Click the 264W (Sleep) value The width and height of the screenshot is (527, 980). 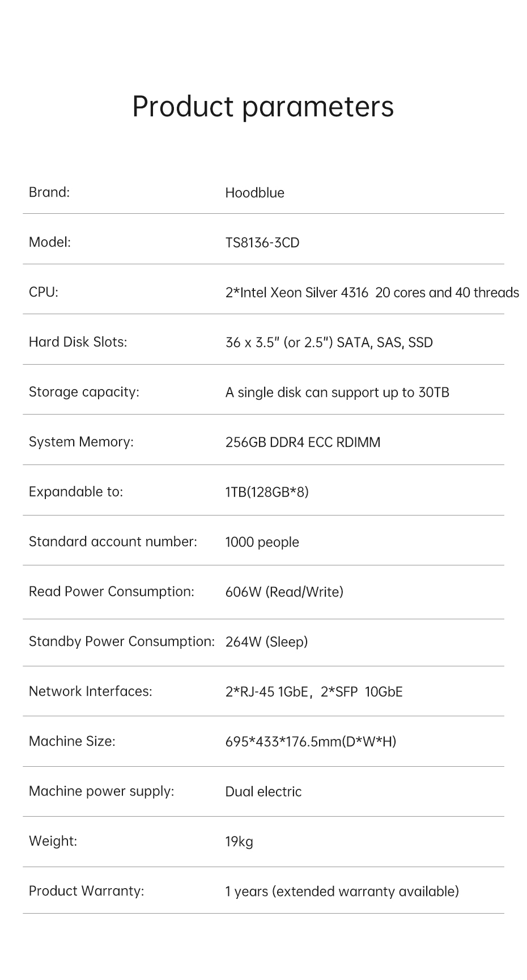(266, 642)
